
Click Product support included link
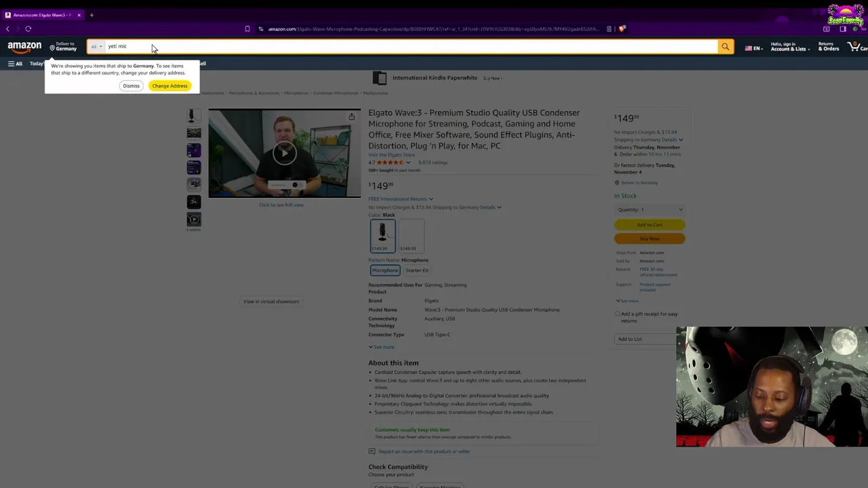pos(655,287)
